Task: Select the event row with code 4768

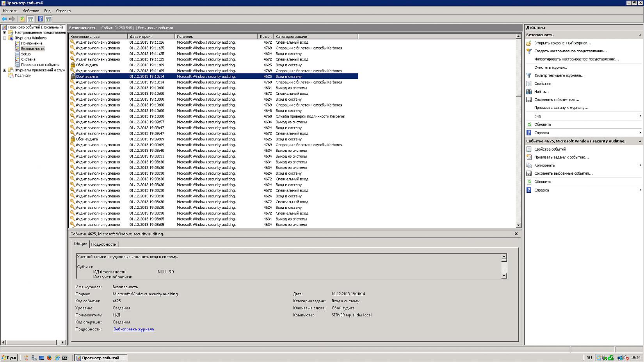Action: click(x=213, y=116)
